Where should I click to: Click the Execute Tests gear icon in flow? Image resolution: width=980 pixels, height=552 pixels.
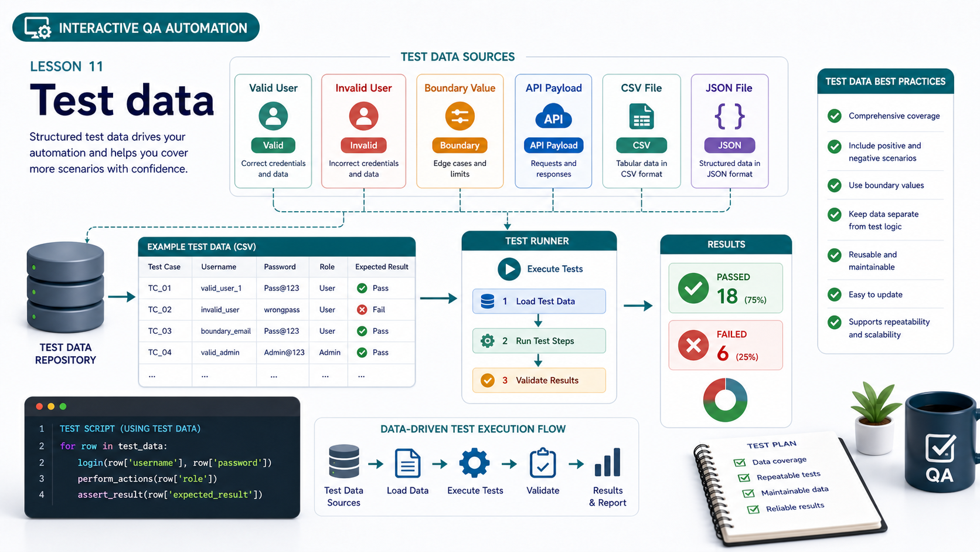point(474,463)
